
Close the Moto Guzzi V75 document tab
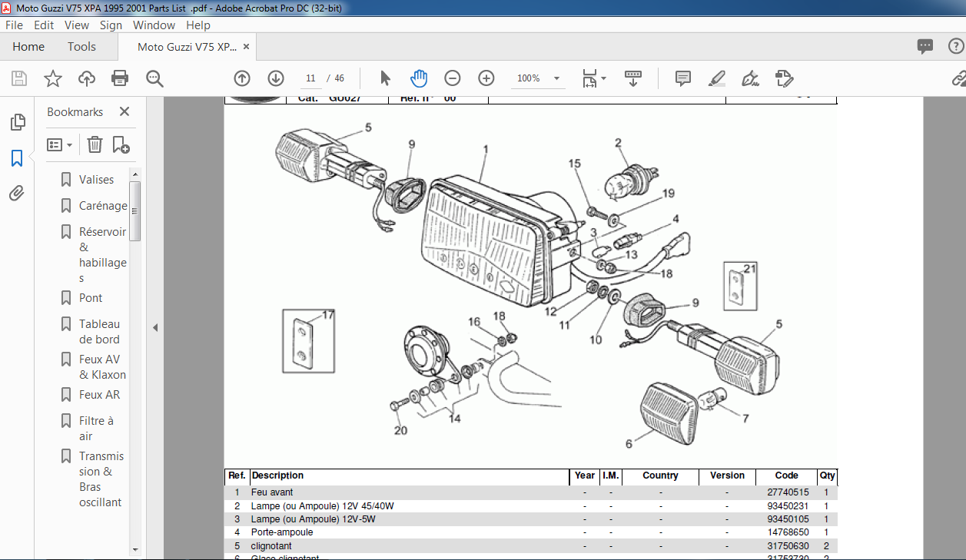(x=246, y=47)
